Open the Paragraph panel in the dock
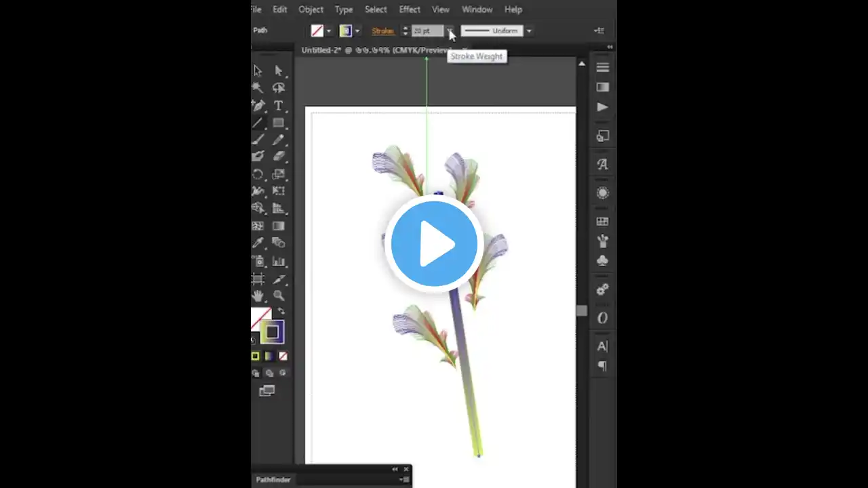Image resolution: width=868 pixels, height=488 pixels. tap(602, 366)
